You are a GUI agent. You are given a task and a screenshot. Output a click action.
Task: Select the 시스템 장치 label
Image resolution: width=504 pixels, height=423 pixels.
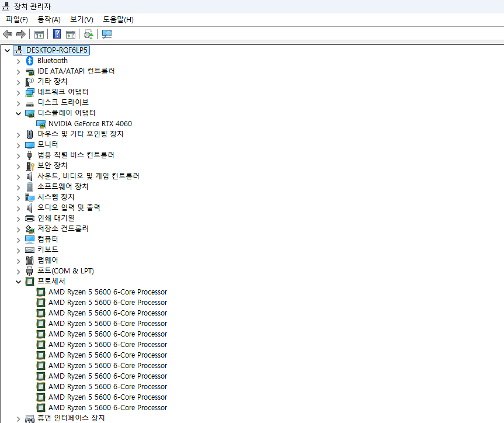[x=55, y=197]
